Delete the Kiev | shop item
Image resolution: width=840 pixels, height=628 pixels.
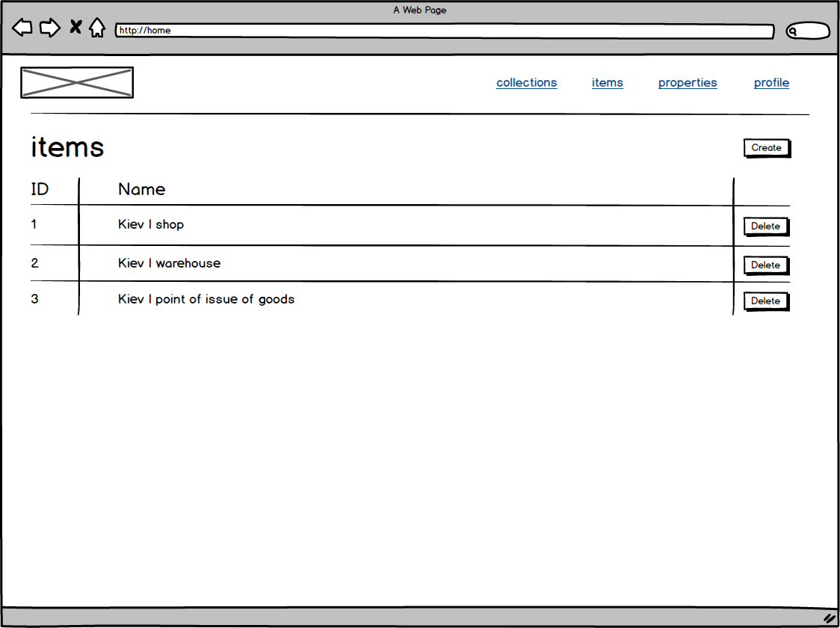(x=767, y=226)
